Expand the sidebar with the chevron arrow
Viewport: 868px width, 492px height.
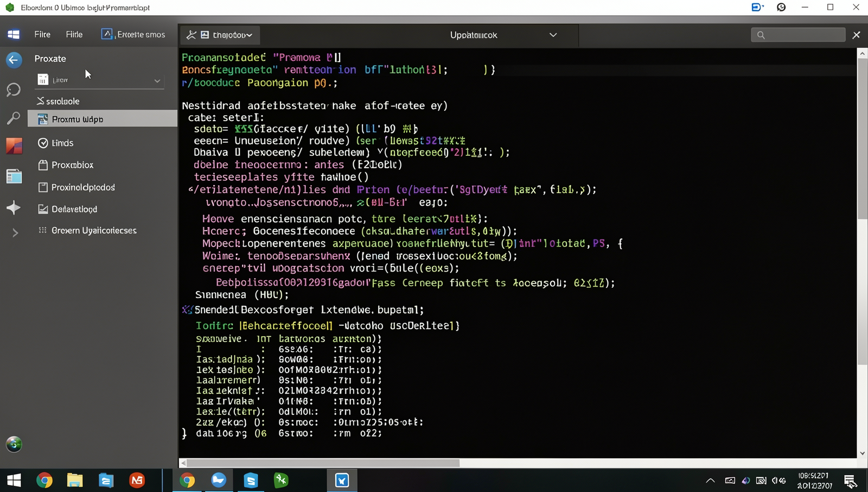coord(15,233)
